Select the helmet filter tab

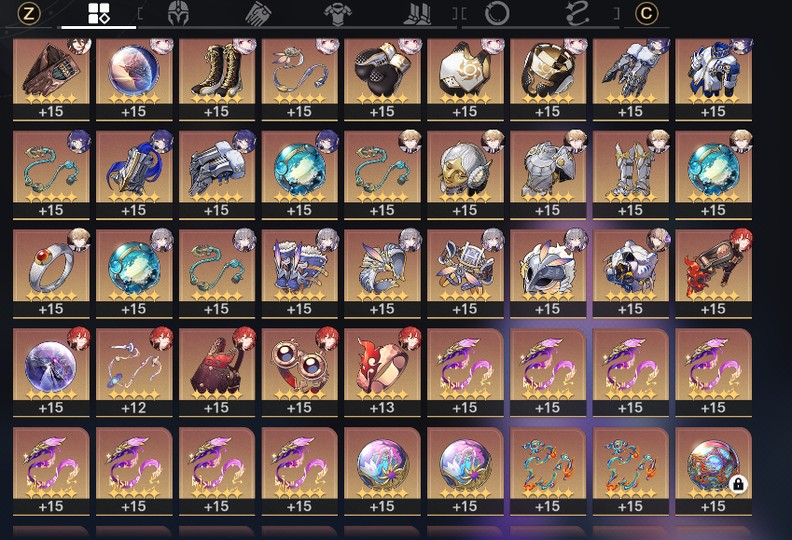[178, 14]
